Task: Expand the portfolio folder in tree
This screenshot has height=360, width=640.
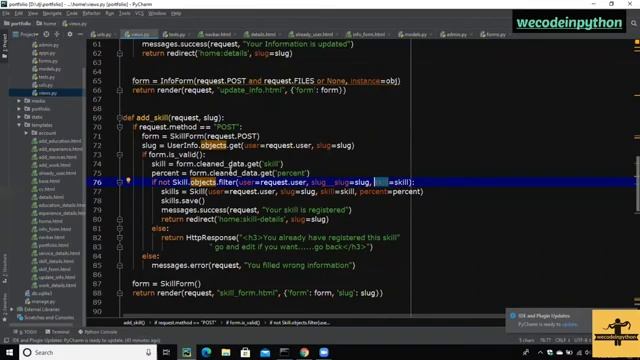Action: coord(19,109)
